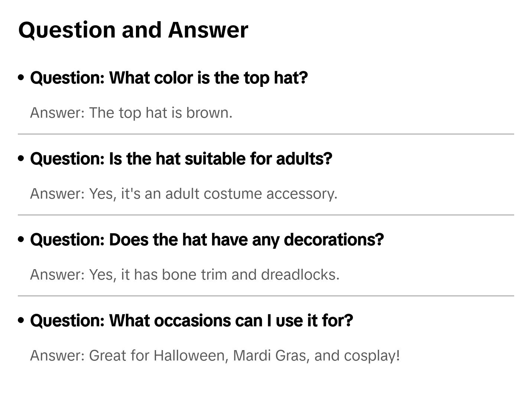
Task: Click the divider under the bone trim answer
Action: click(x=266, y=296)
